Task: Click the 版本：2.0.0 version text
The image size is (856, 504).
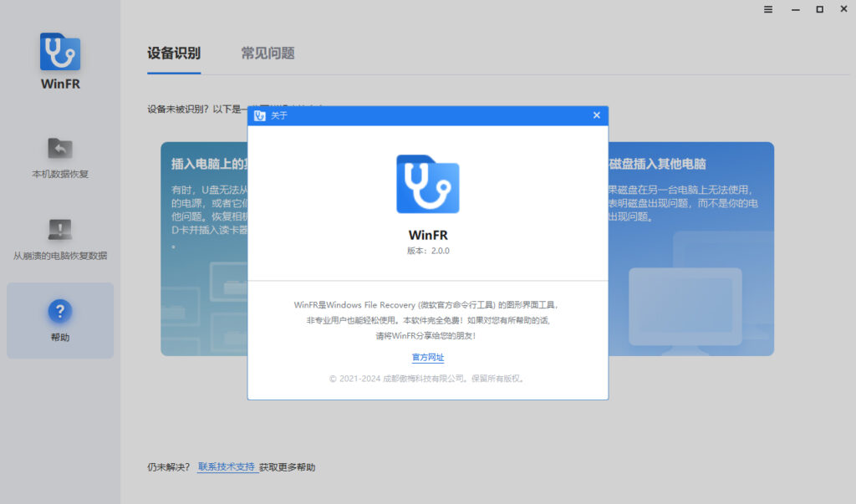Action: point(427,251)
